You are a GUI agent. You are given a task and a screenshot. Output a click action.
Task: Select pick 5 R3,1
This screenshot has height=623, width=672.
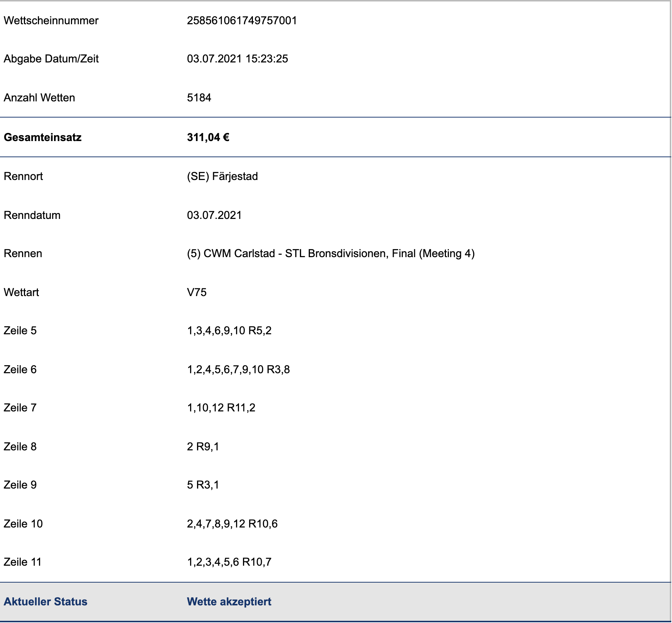(x=203, y=485)
